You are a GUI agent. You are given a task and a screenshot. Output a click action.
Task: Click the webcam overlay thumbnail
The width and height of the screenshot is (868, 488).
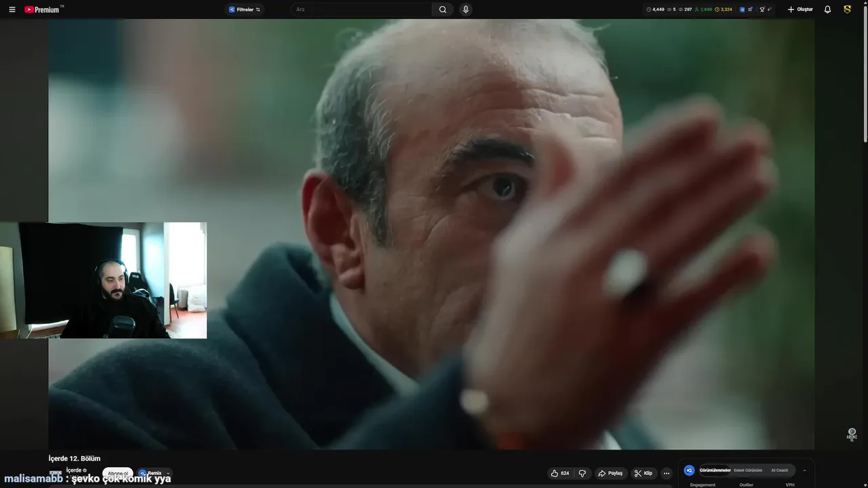pyautogui.click(x=103, y=280)
